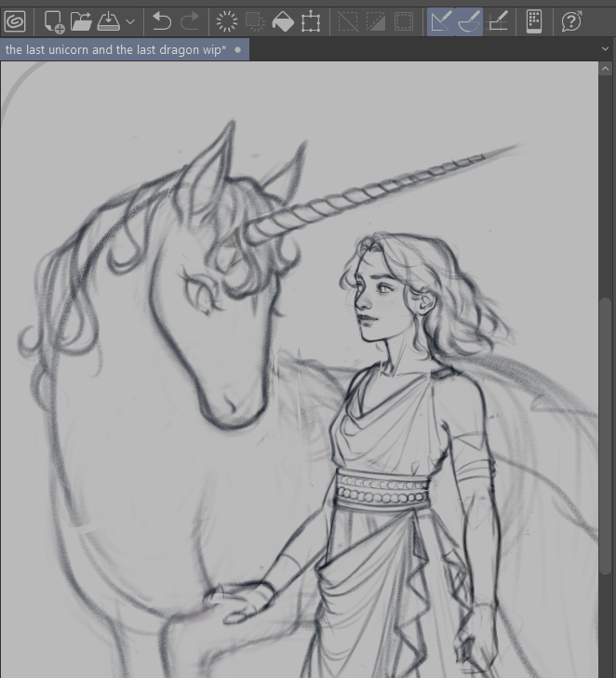Viewport: 616px width, 678px height.
Task: Clear the layer contents icon
Action: tap(227, 21)
